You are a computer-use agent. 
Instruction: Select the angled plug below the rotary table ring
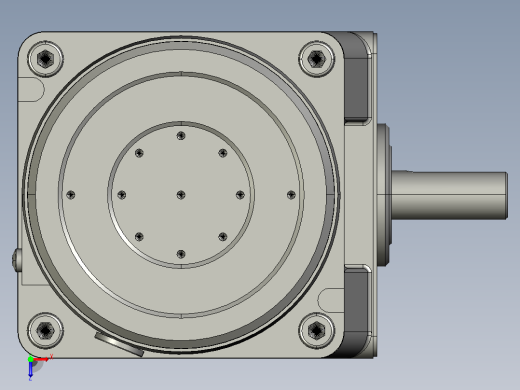(x=119, y=344)
